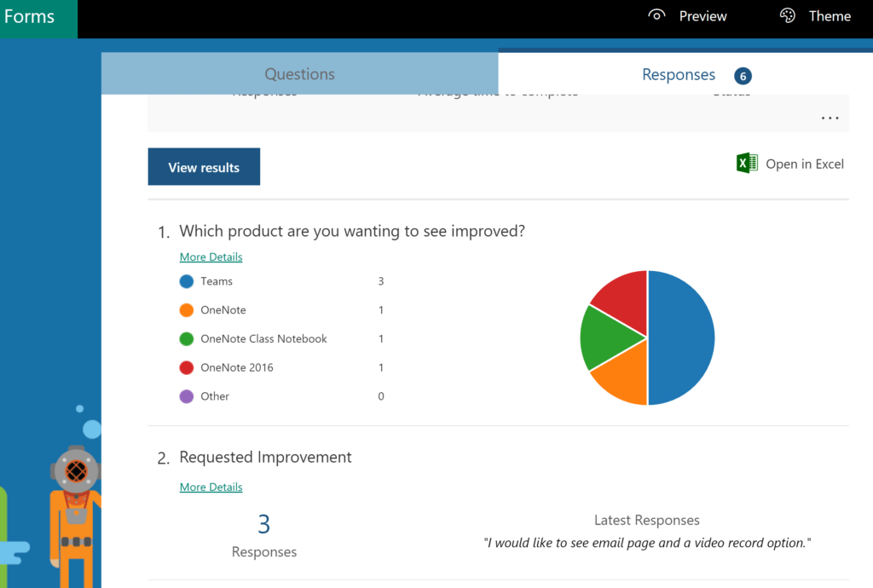
Task: Click the Preview eye icon
Action: pos(656,15)
